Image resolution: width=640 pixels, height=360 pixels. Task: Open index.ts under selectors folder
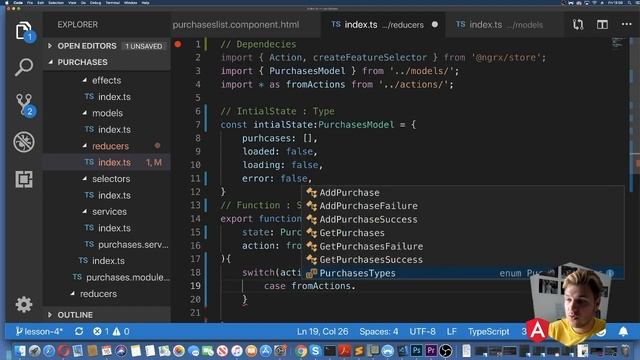(107, 195)
